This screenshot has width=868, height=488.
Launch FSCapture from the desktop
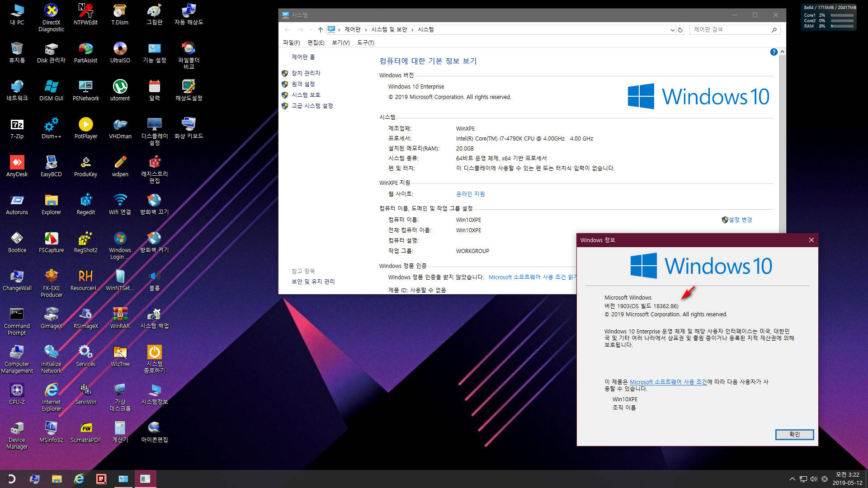coord(51,242)
